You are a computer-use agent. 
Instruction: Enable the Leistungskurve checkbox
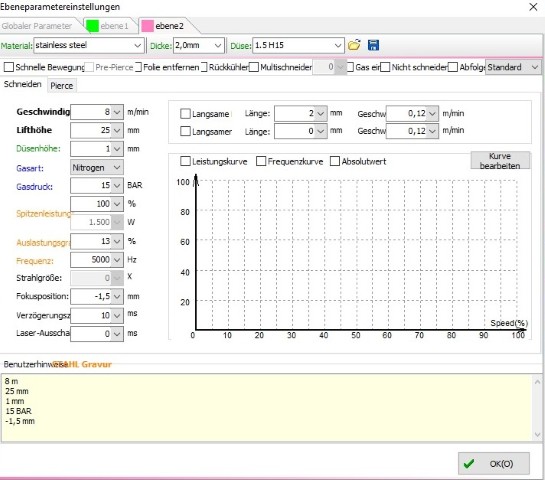pos(186,161)
